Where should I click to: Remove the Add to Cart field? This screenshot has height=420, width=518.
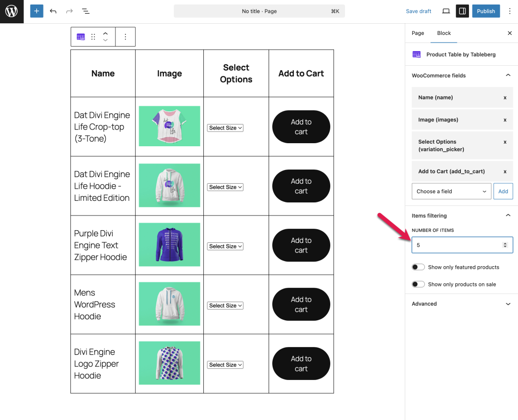505,172
